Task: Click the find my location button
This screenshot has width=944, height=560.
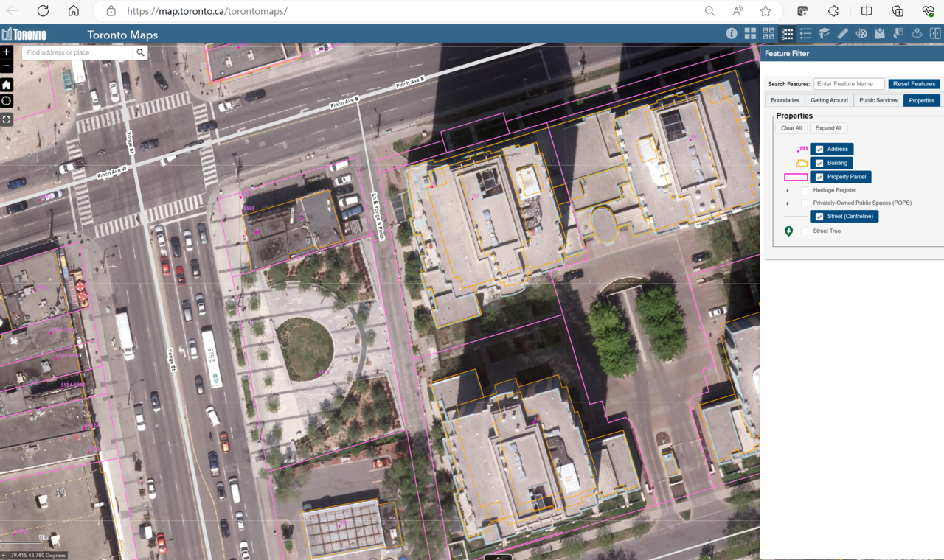Action: coord(7,101)
